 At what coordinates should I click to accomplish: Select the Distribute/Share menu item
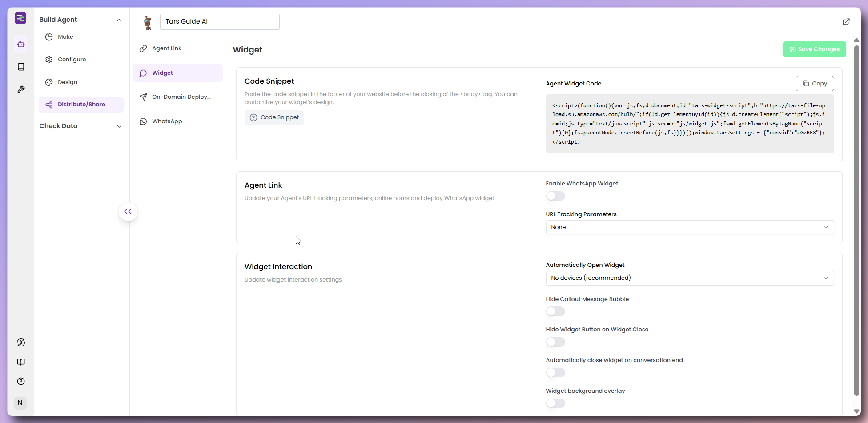(x=81, y=105)
